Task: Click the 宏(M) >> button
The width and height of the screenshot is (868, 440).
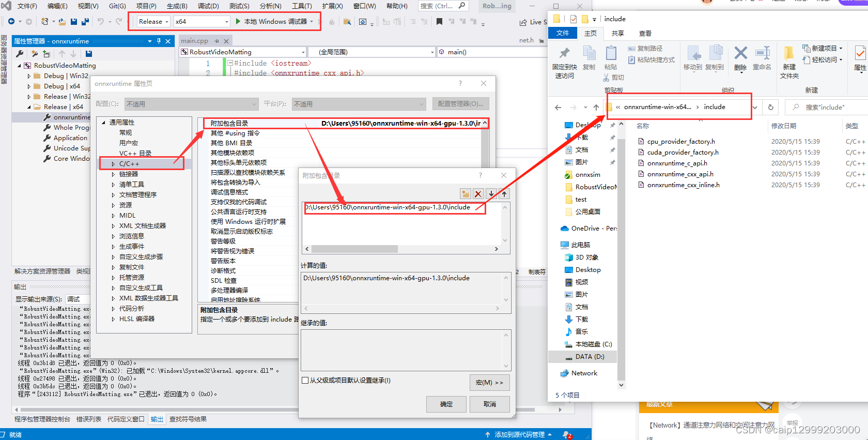Action: 490,383
